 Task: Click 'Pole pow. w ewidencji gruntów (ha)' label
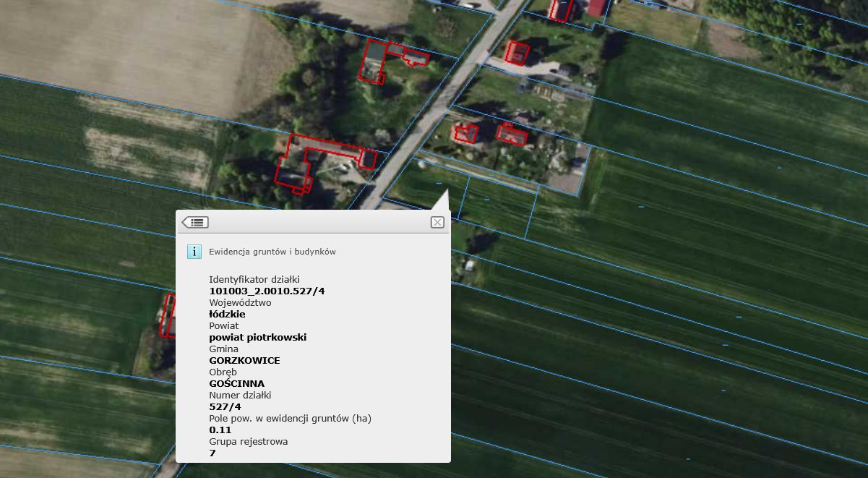coord(290,418)
